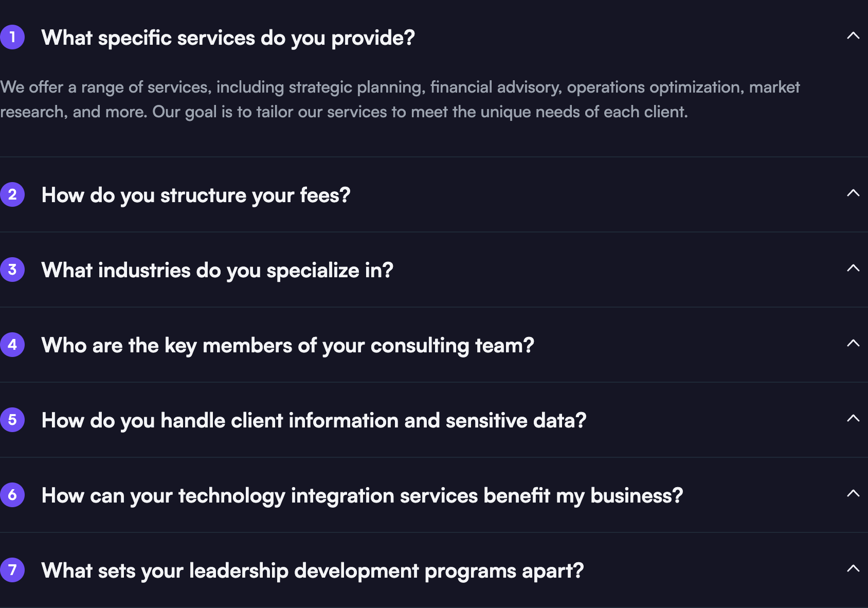Screen dimensions: 868x608
Task: Select "What specific services do you provide?" heading
Action: coord(228,38)
